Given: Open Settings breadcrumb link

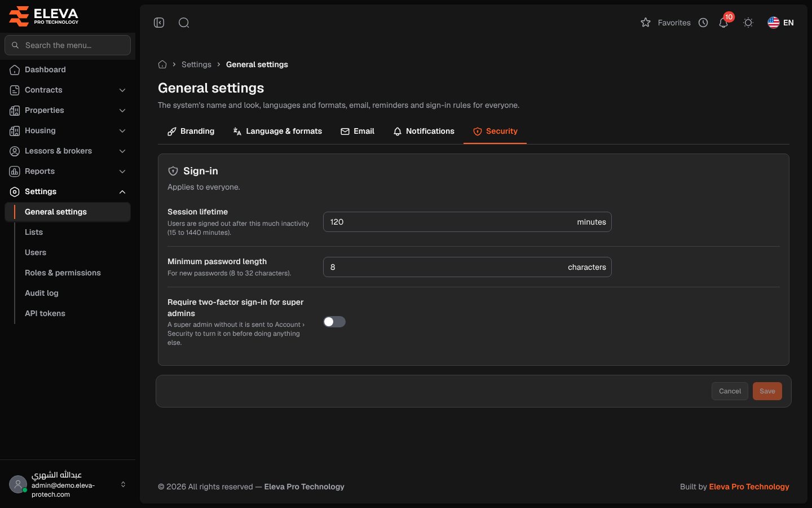Looking at the screenshot, I should tap(196, 64).
